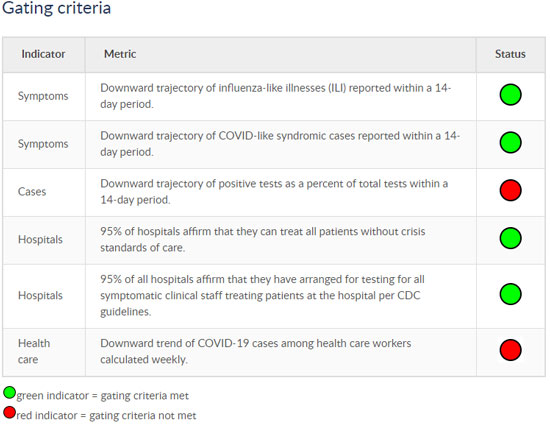Click green status circle for COVID-like syndromic cases
Image resolution: width=550 pixels, height=424 pixels.
(510, 142)
